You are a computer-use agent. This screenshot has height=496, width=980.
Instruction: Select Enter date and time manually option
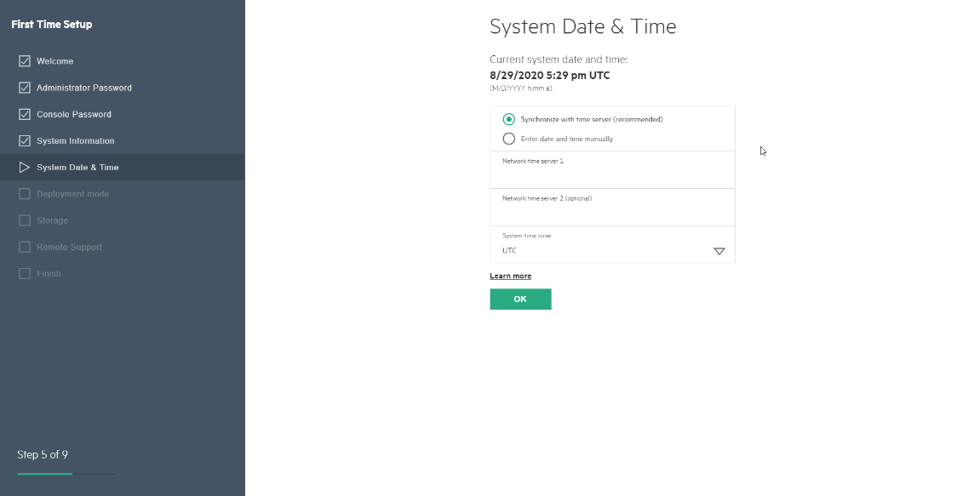coord(509,139)
